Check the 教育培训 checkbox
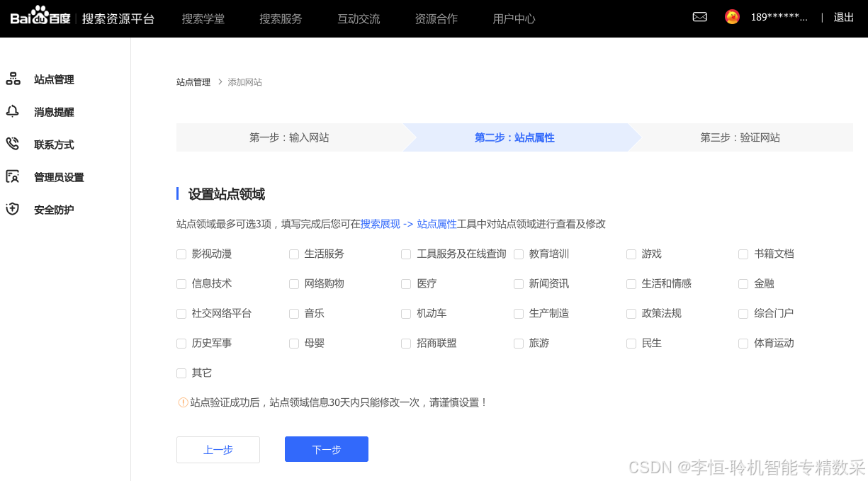This screenshot has width=868, height=481. [519, 254]
